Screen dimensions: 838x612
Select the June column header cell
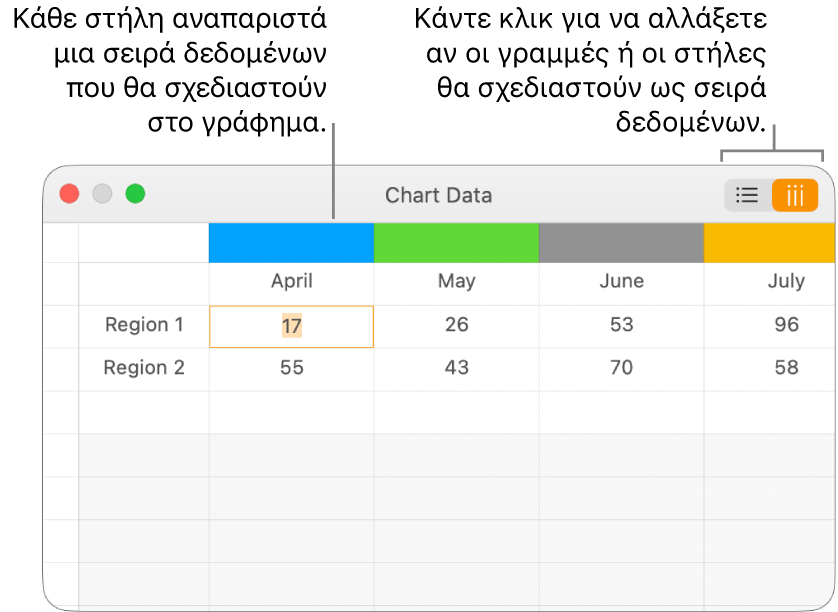(621, 282)
